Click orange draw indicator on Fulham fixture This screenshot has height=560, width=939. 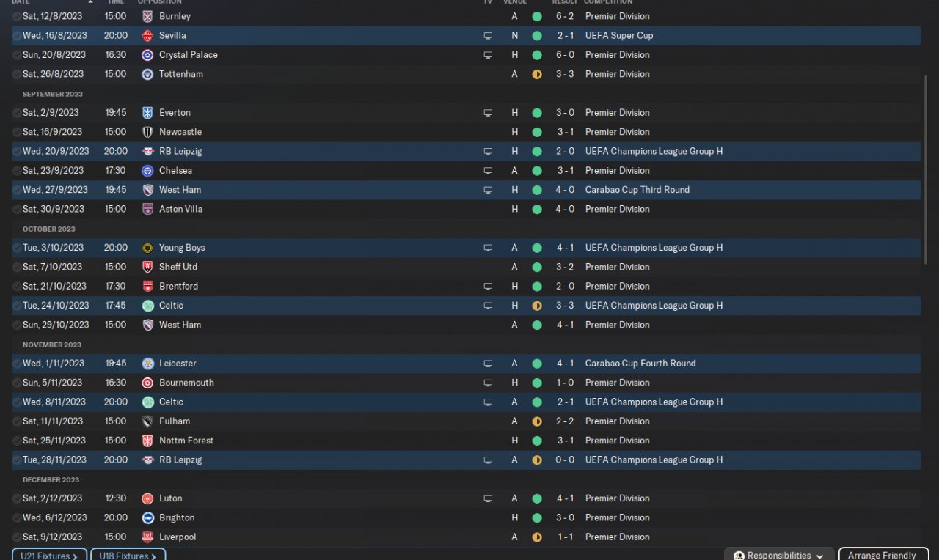tap(537, 421)
